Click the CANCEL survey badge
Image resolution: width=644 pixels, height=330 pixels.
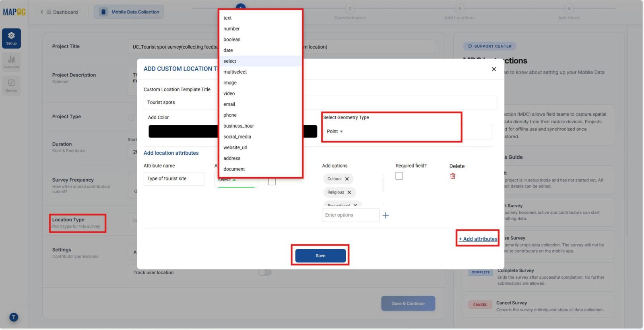coord(480,305)
